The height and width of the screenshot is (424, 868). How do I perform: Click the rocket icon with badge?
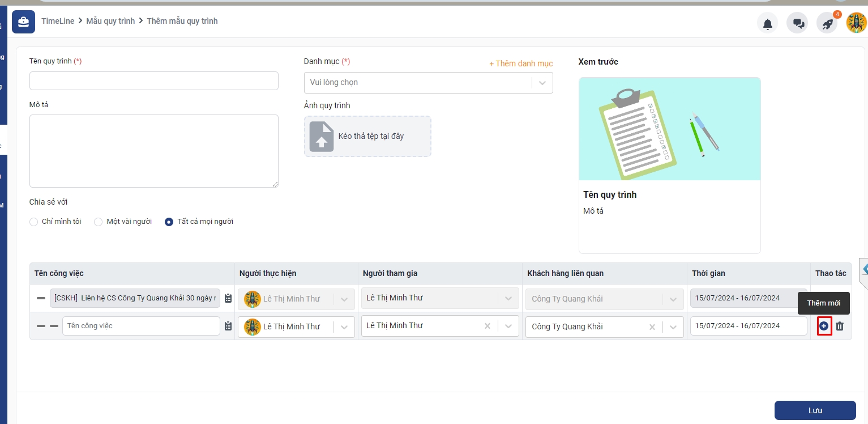pos(827,24)
